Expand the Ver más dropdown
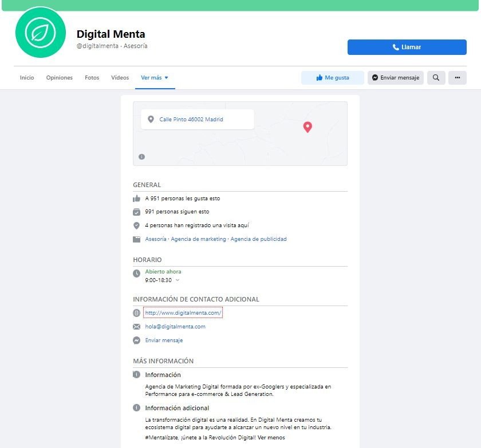 click(x=155, y=78)
